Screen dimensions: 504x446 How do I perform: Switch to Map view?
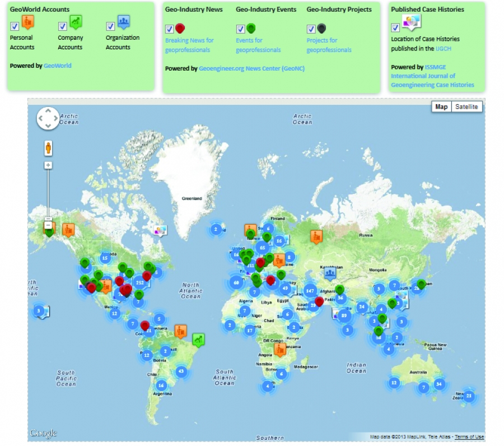click(x=442, y=106)
